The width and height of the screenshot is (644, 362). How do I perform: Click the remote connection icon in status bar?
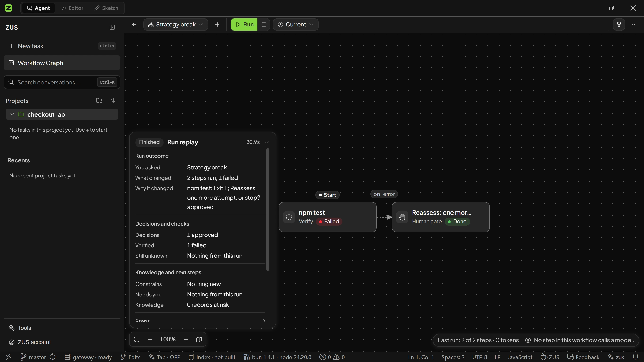pyautogui.click(x=8, y=357)
